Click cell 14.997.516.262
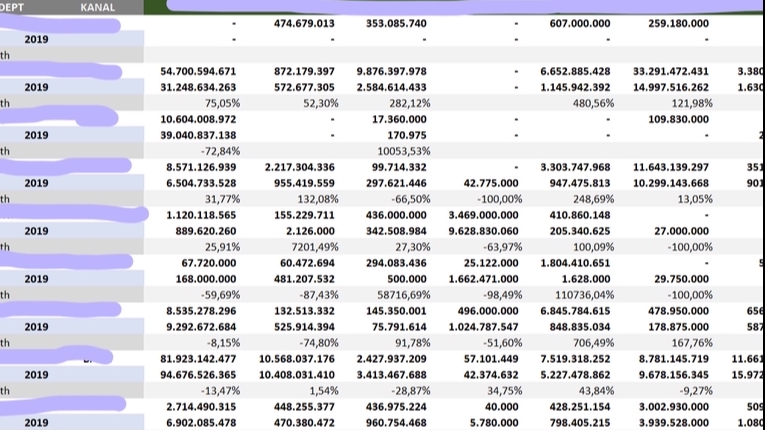 tap(671, 87)
